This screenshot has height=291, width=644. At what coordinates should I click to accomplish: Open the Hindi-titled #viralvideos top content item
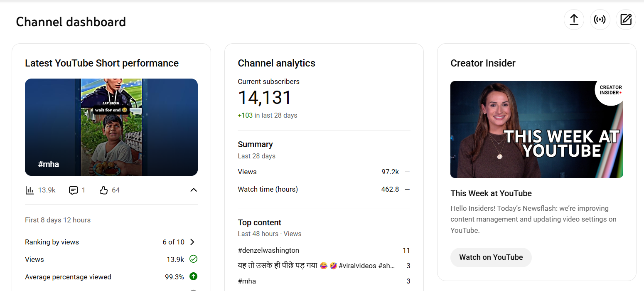coord(316,266)
